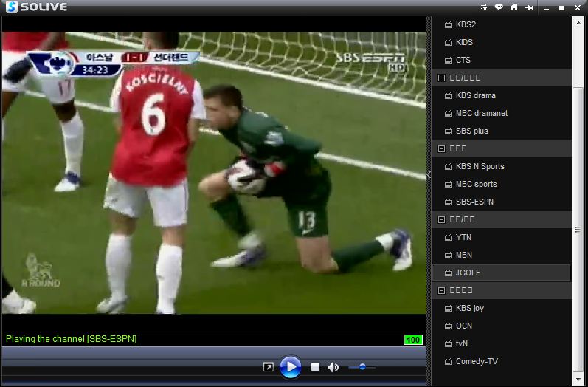Viewport: 588px width, 387px height.
Task: Click the green 100 buffer indicator
Action: (x=413, y=340)
